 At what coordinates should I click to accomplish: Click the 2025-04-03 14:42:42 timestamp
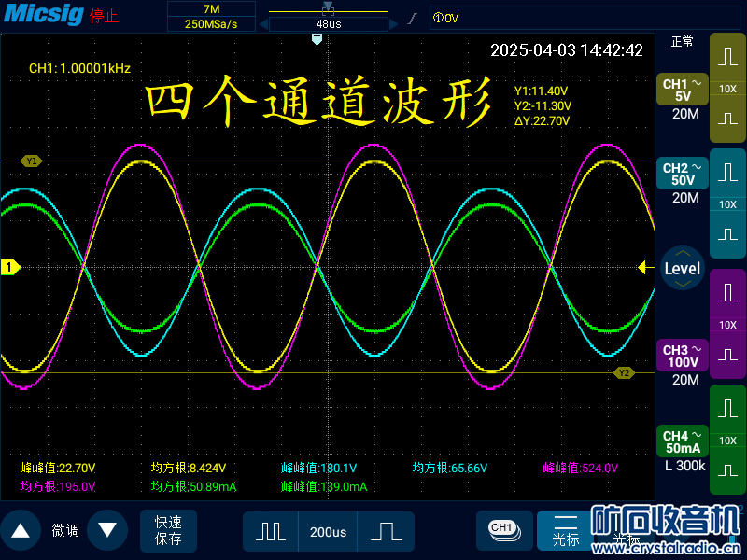(x=567, y=50)
